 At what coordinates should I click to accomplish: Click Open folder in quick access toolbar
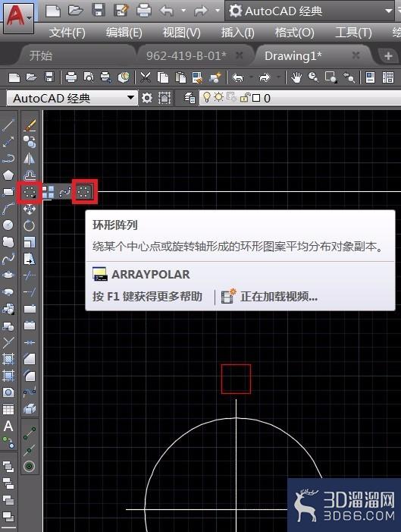tap(75, 11)
